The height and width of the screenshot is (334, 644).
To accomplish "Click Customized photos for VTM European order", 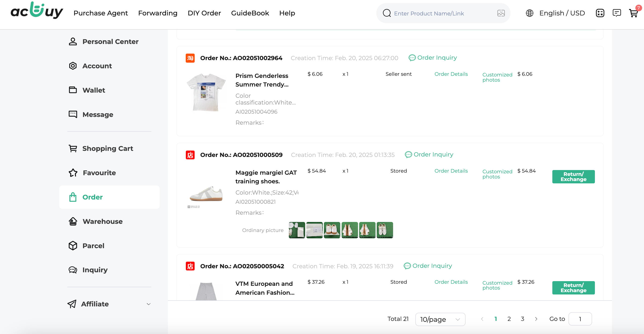I will pos(497,285).
